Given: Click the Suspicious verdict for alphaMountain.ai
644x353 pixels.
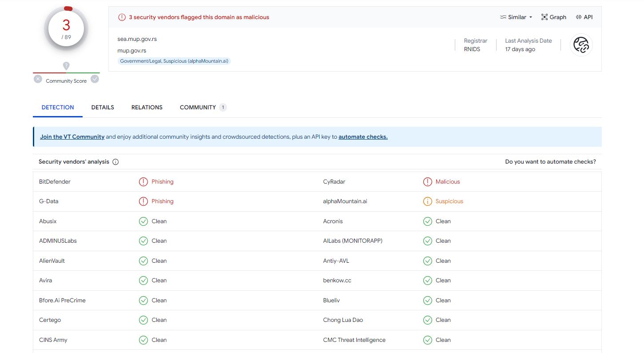Looking at the screenshot, I should coord(449,201).
